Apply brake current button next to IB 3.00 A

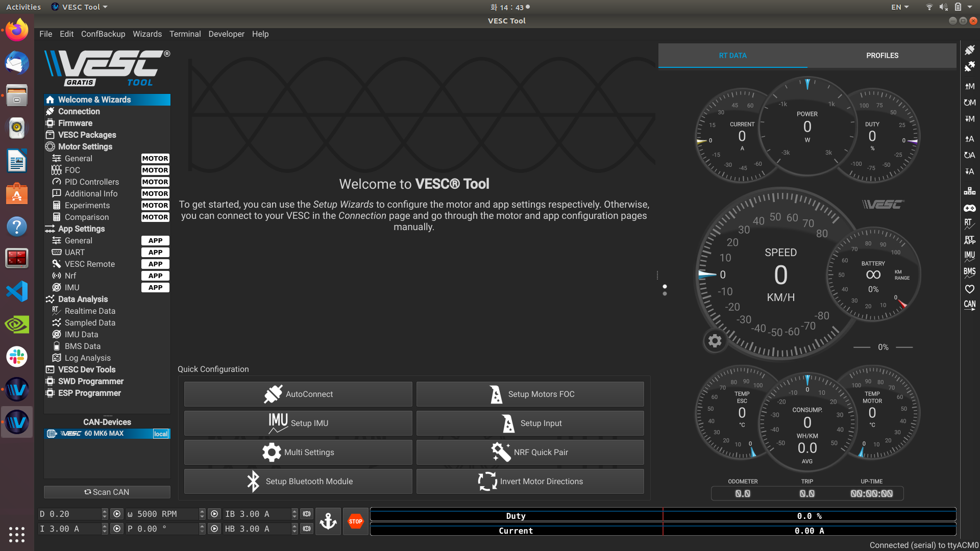click(306, 514)
